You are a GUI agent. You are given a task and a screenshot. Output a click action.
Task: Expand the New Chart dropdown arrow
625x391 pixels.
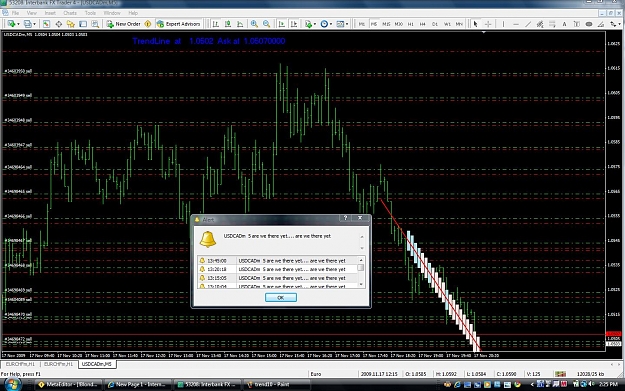click(18, 24)
